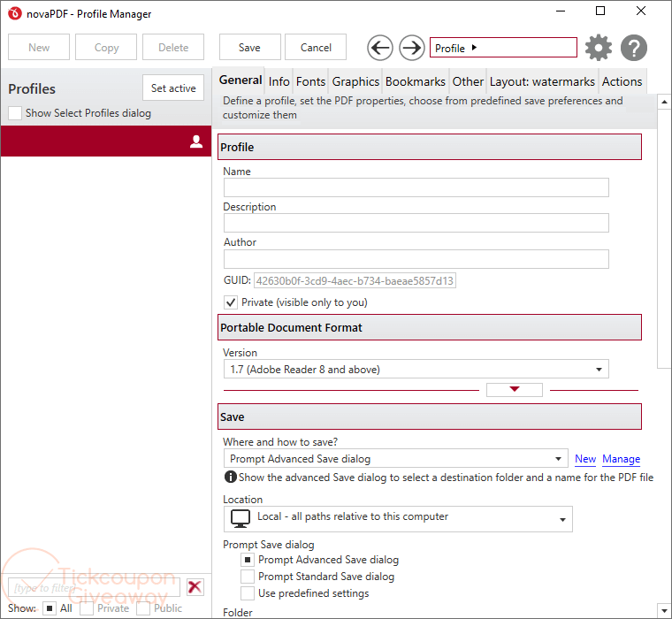672x619 pixels.
Task: Click the GUID value field
Action: 355,281
